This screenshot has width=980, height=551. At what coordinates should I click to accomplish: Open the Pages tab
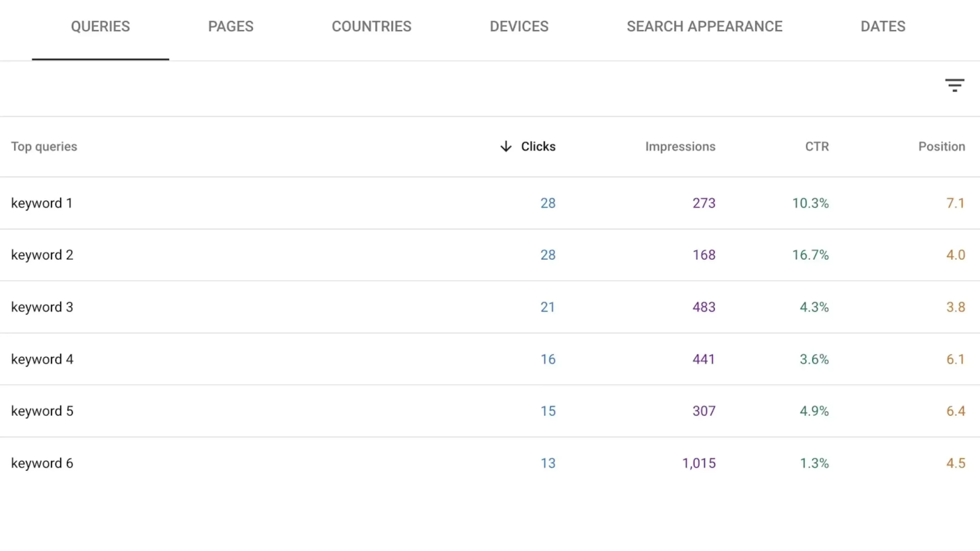click(230, 26)
